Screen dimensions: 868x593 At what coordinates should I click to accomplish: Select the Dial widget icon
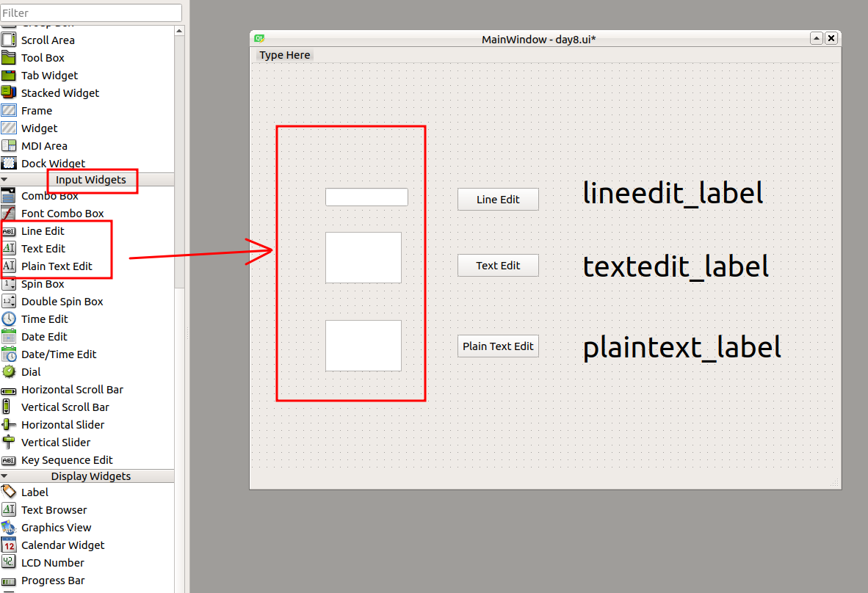tap(9, 372)
